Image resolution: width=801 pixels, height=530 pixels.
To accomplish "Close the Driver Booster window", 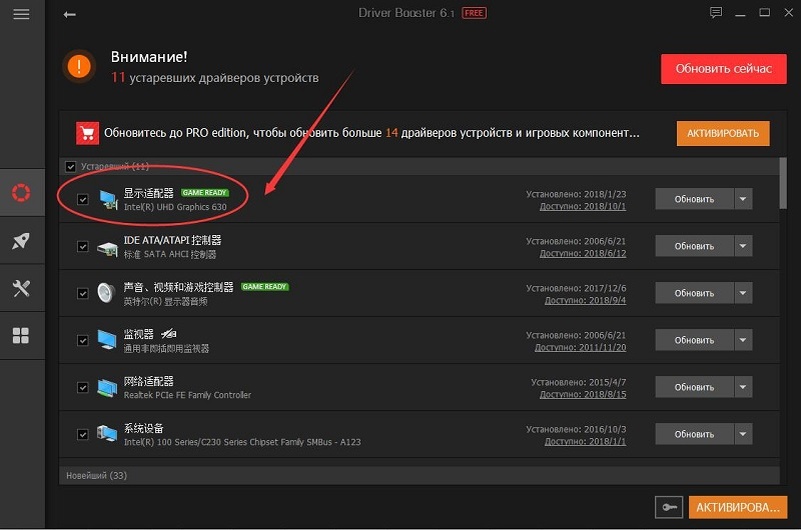I will [789, 13].
